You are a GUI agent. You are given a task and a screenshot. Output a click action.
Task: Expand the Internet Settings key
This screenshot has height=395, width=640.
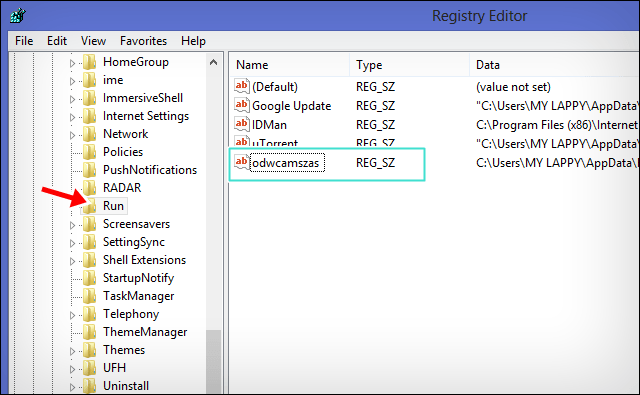(x=72, y=117)
